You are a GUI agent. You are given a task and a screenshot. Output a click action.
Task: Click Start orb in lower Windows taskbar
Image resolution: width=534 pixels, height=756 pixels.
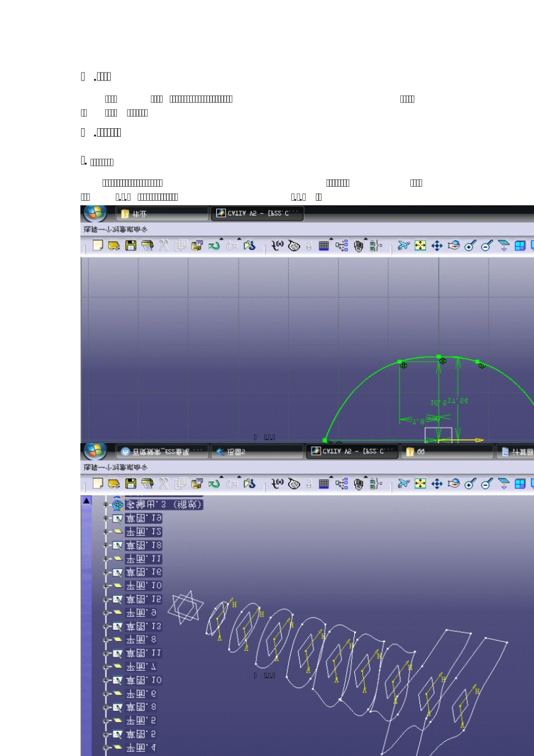[x=96, y=451]
